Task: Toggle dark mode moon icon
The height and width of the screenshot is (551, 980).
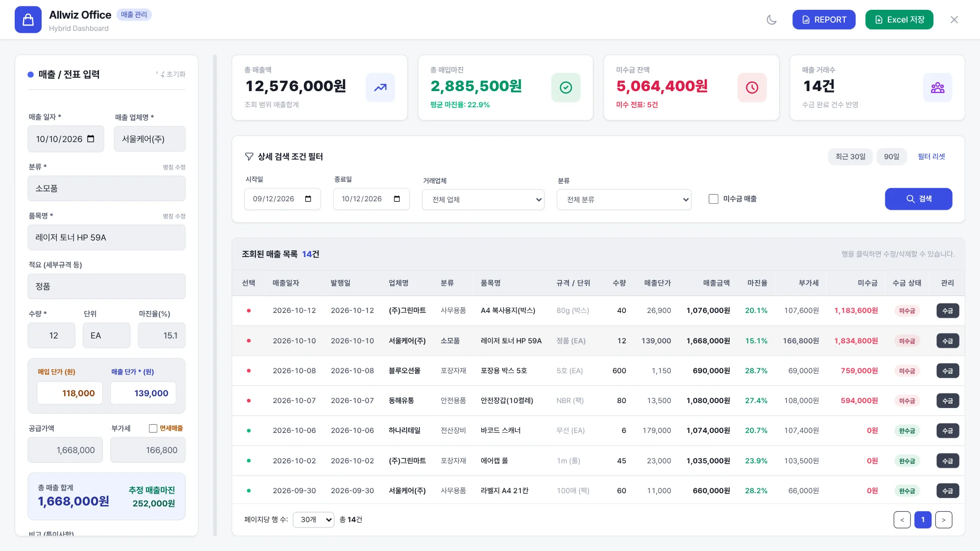Action: click(772, 20)
